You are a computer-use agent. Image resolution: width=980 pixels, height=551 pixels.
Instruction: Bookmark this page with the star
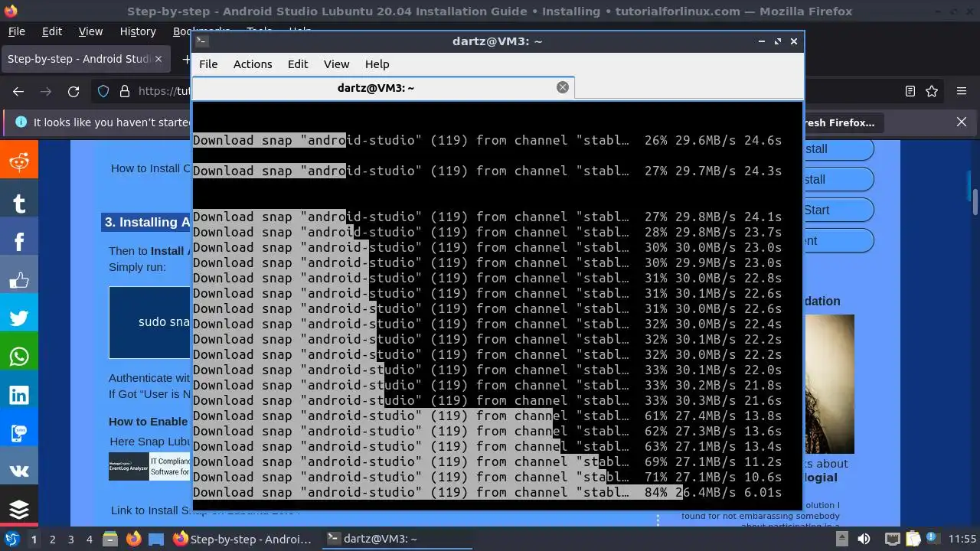coord(932,91)
